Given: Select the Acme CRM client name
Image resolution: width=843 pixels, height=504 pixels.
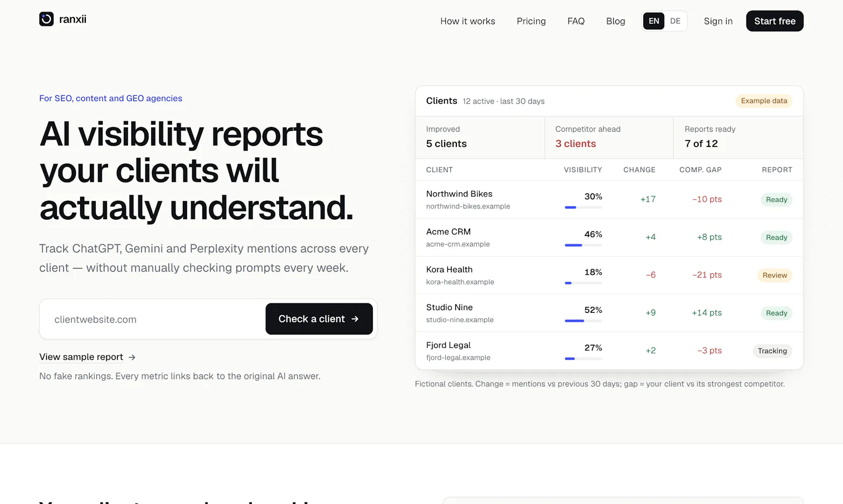Looking at the screenshot, I should coord(448,232).
